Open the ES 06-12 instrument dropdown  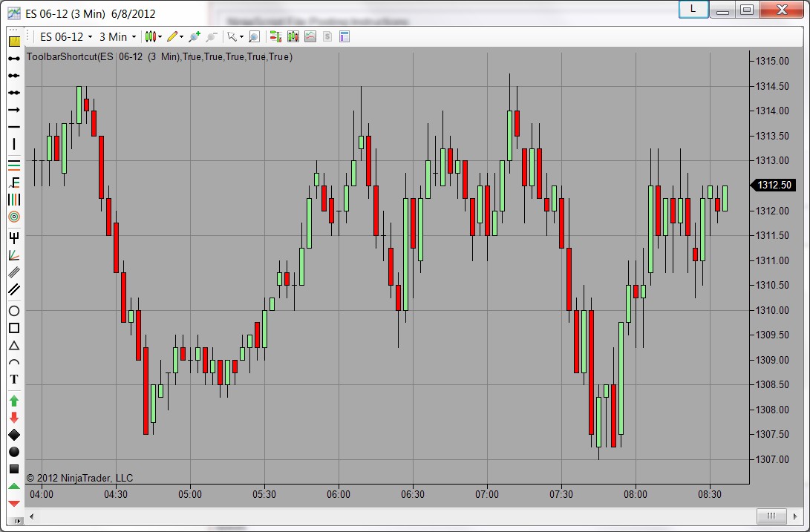point(65,36)
